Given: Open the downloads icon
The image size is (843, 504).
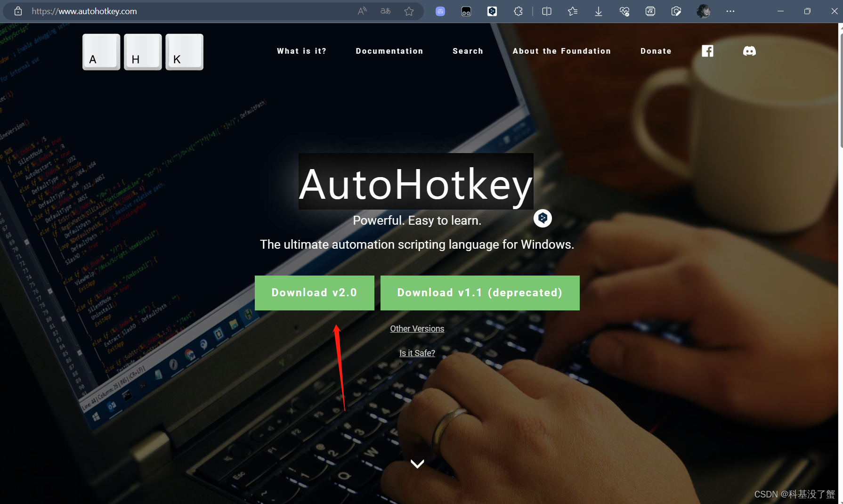Looking at the screenshot, I should pyautogui.click(x=599, y=11).
